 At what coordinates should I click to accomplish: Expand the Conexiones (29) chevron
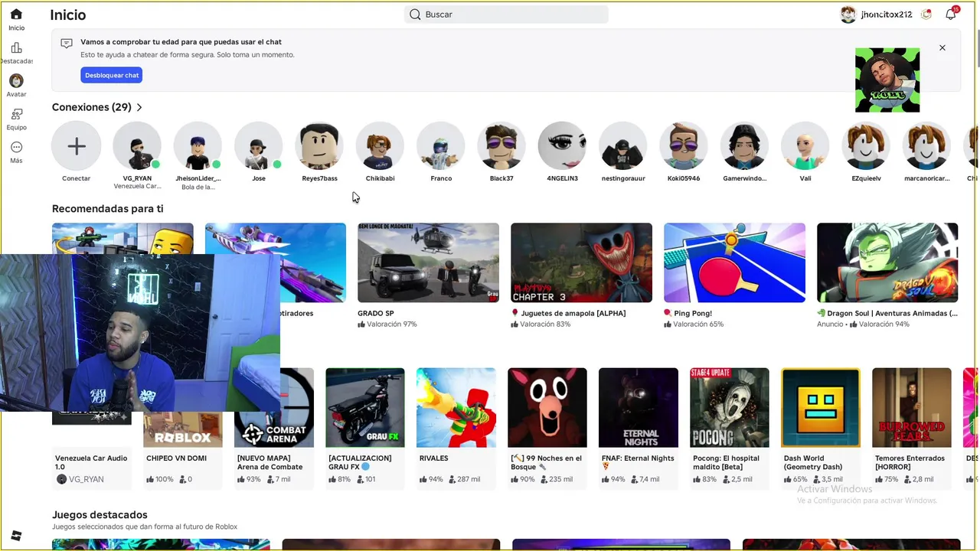point(139,107)
